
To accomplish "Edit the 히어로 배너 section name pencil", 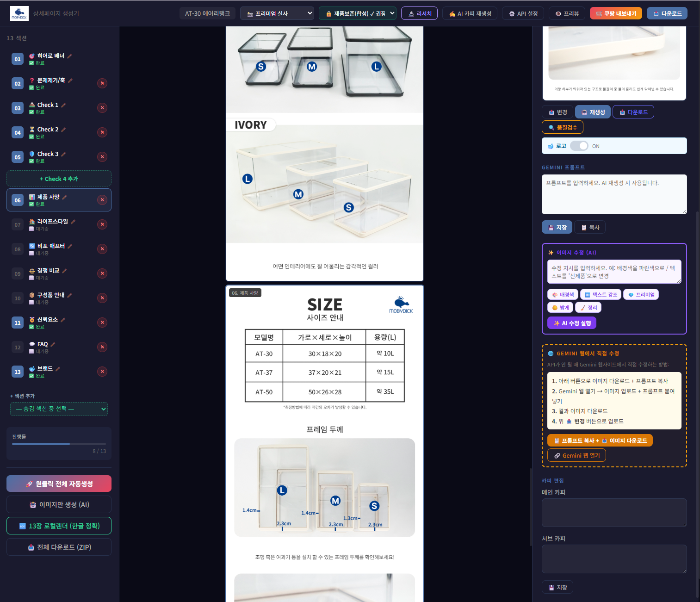I will coord(69,56).
